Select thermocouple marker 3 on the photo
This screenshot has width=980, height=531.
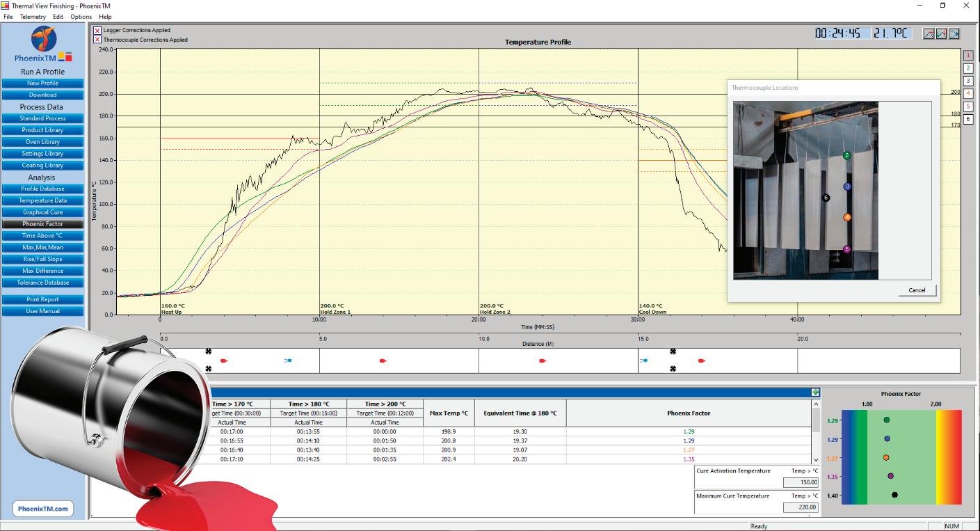847,187
